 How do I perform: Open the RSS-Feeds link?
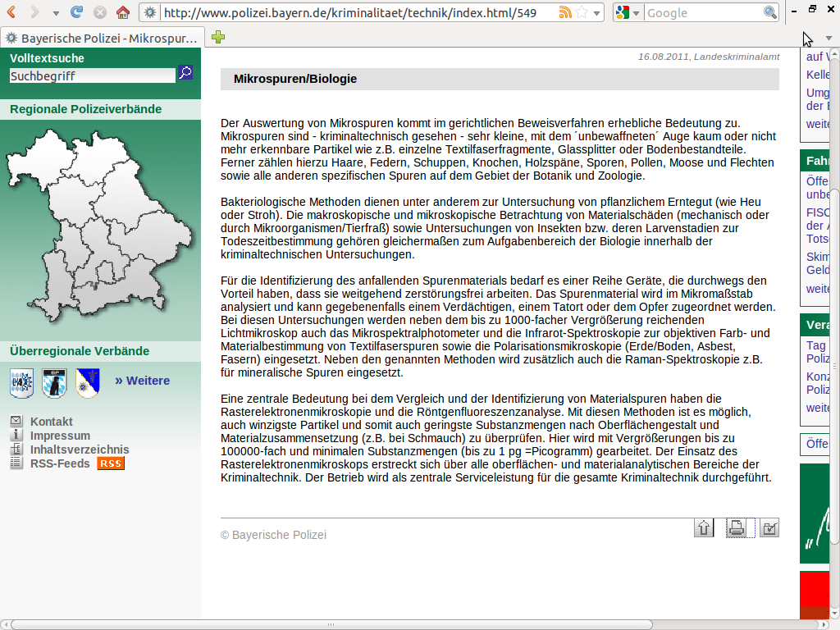[x=60, y=463]
